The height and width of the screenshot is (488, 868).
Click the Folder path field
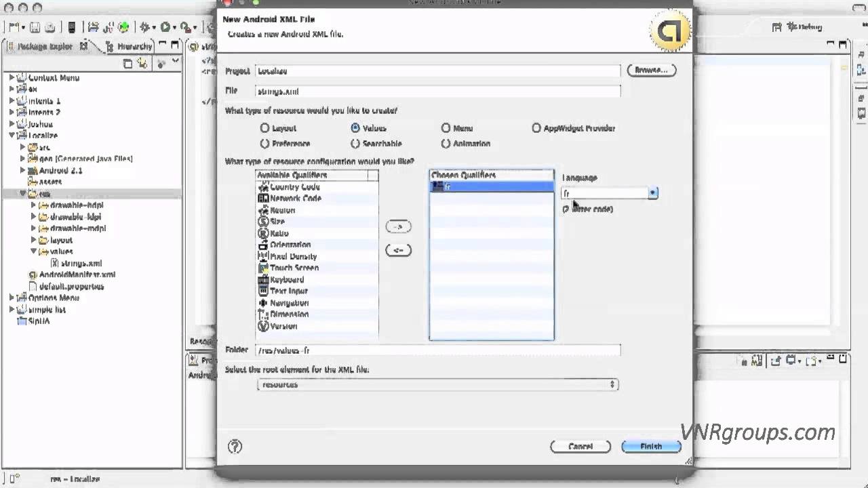(437, 350)
